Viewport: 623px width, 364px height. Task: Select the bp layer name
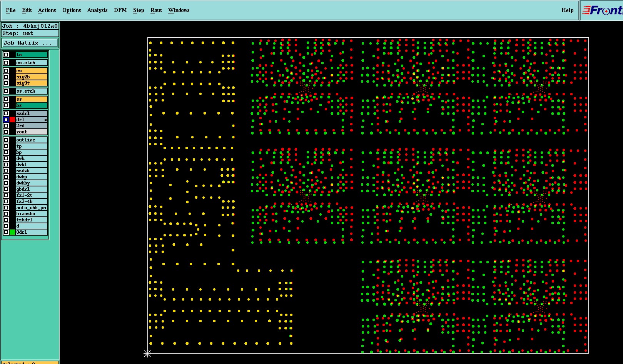coord(32,152)
